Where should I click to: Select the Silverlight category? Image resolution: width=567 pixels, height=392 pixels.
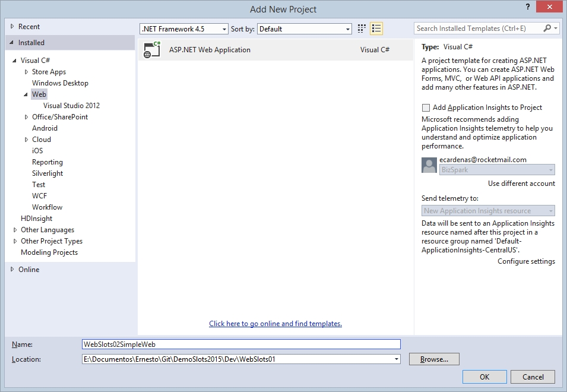[47, 173]
